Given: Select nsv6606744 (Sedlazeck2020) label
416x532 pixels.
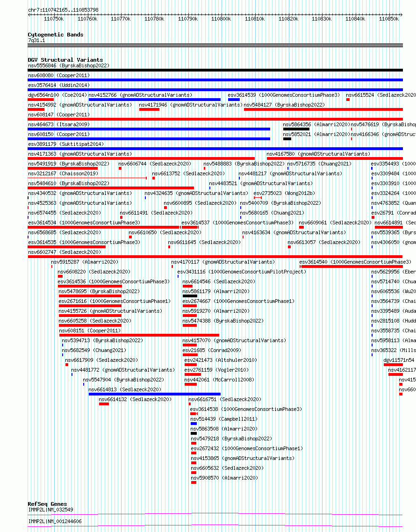Looking at the screenshot, I should [x=155, y=164].
